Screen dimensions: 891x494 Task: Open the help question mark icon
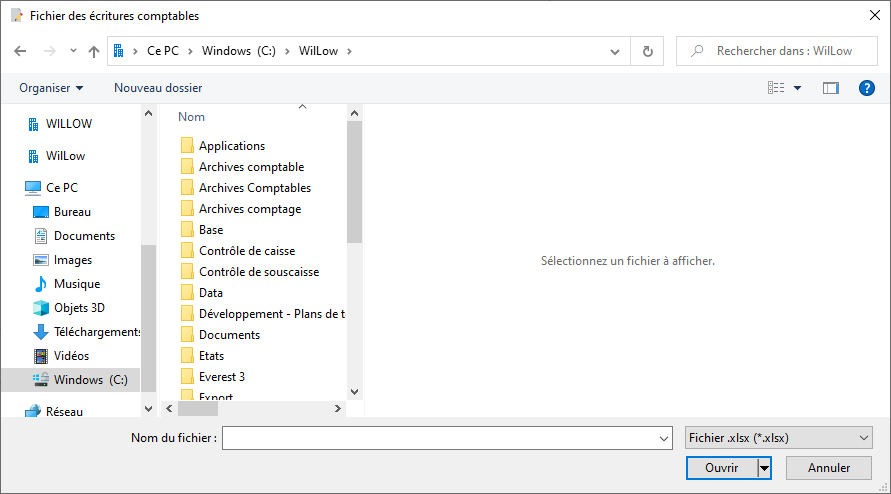[x=866, y=88]
